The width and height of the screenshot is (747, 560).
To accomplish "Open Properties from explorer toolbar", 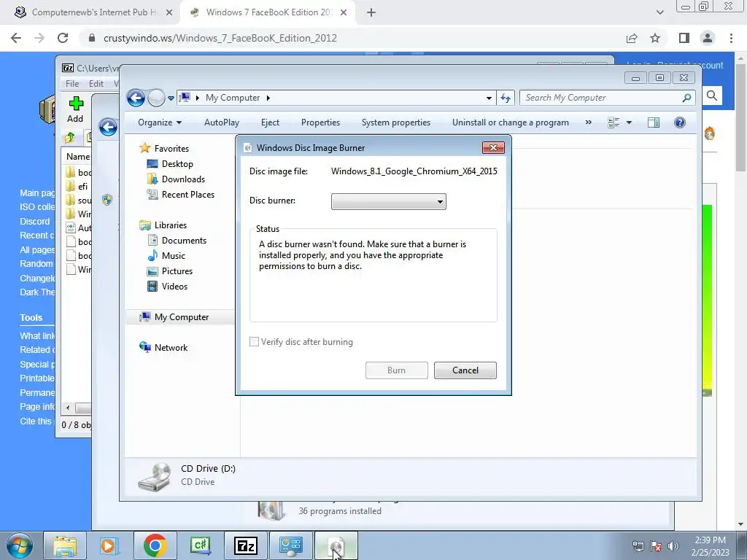I will click(x=321, y=122).
